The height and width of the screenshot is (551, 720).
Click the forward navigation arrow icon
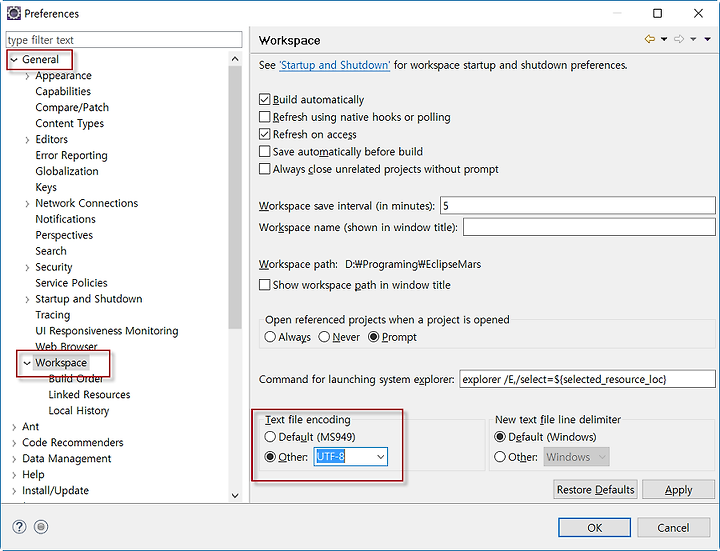679,39
